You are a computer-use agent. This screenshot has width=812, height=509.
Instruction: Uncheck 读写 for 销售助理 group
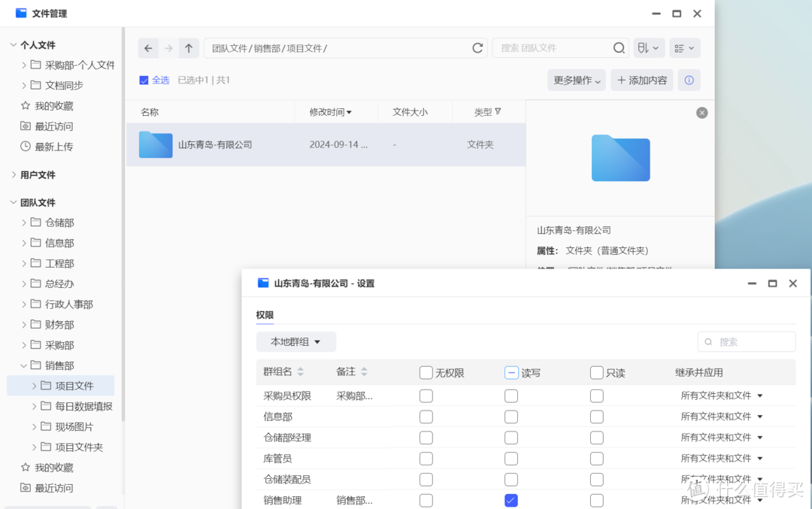[511, 500]
